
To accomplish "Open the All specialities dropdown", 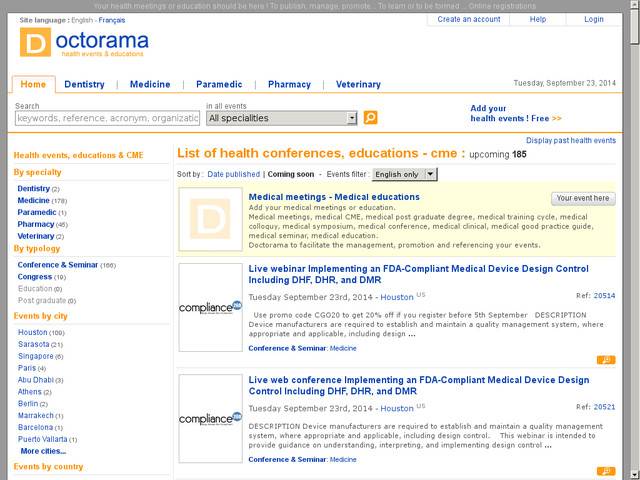I will pos(282,118).
